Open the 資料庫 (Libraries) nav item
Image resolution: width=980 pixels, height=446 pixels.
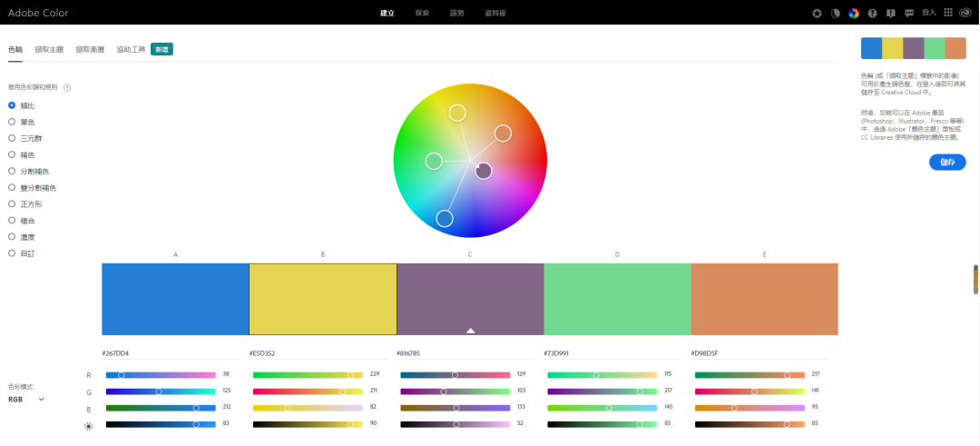pos(495,13)
